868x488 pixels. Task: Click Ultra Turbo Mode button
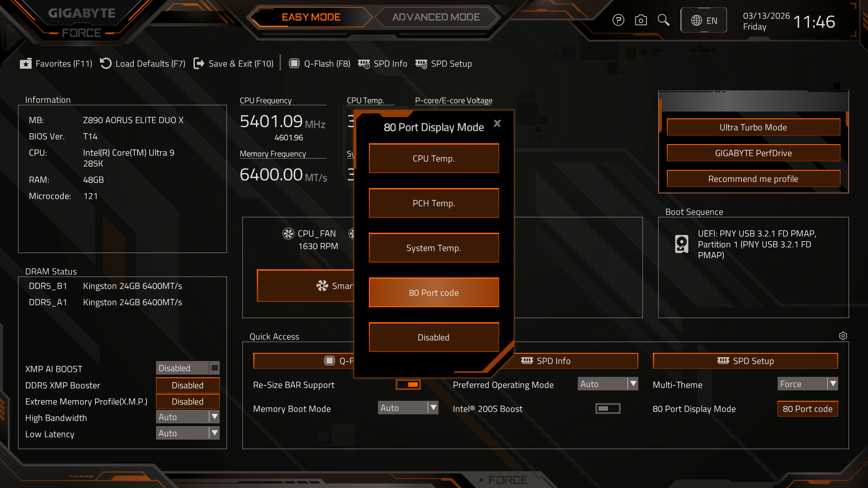(753, 127)
